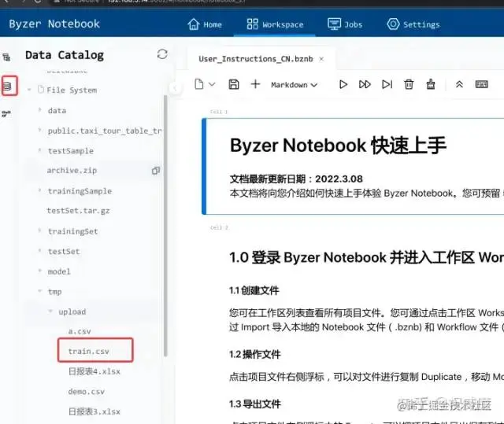Viewport: 504px width, 424px height.
Task: Collapse the upload folder
Action: click(x=50, y=312)
